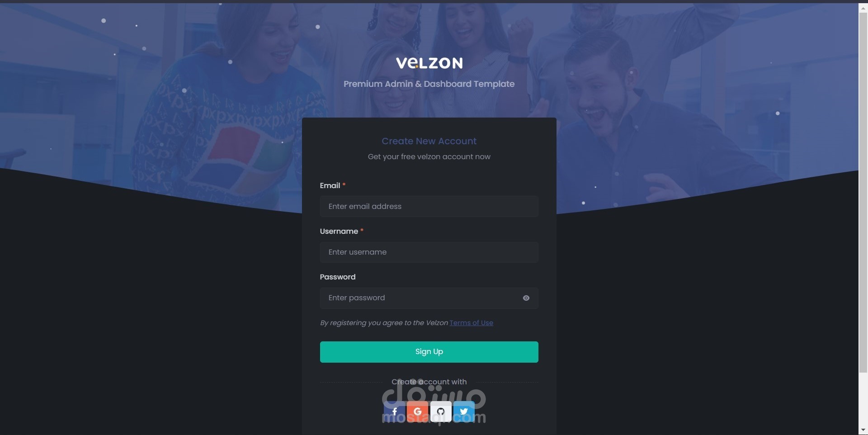
Task: Click the Username field label
Action: click(x=339, y=231)
